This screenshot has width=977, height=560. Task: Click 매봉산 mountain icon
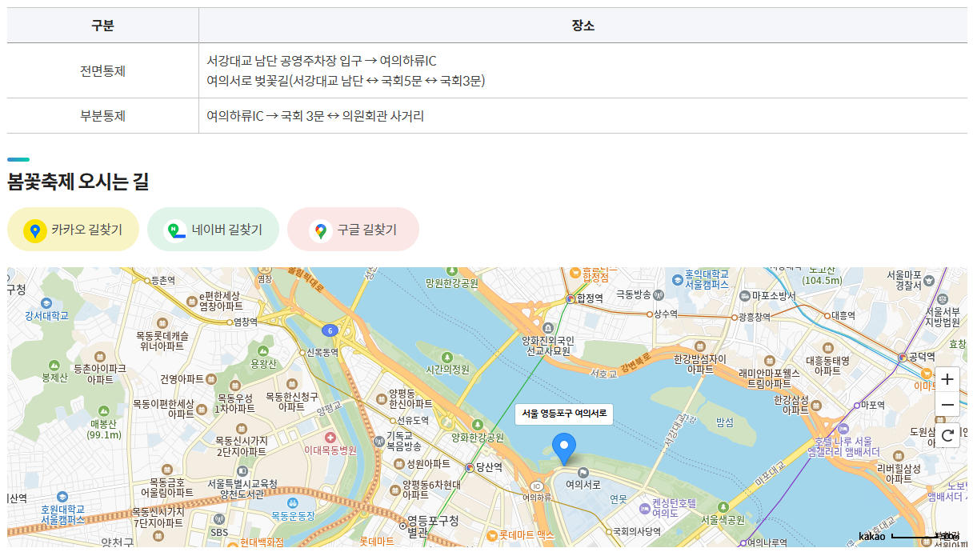pos(103,412)
